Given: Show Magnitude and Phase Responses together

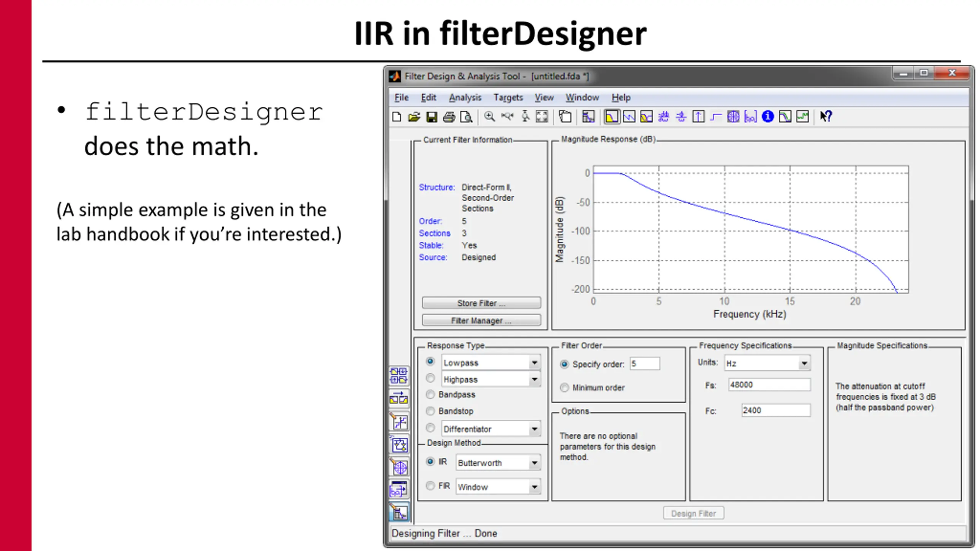Looking at the screenshot, I should (646, 116).
